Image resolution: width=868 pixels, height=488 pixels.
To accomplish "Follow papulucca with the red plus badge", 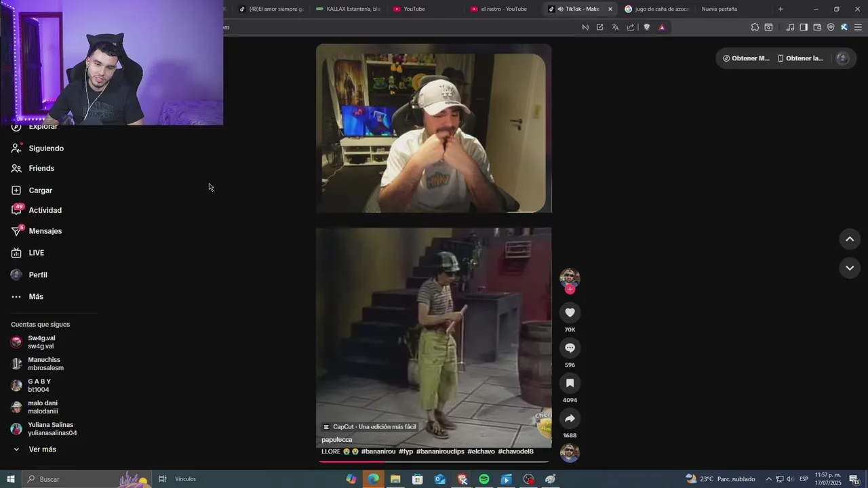I will tap(570, 289).
